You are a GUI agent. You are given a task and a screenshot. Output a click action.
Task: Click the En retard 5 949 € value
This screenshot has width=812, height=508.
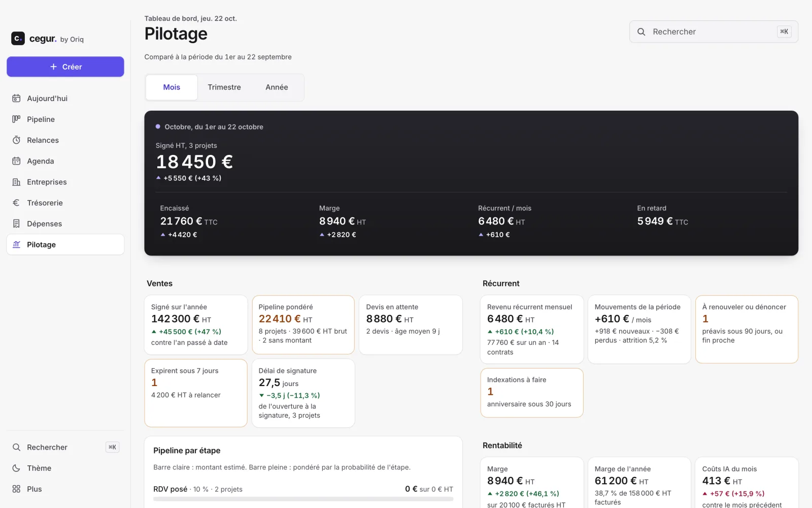point(662,221)
